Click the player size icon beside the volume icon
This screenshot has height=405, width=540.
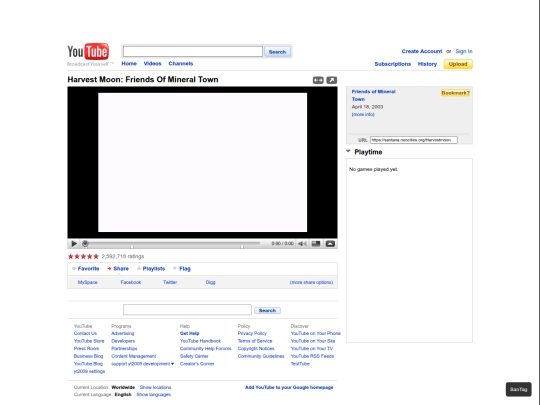pos(316,244)
